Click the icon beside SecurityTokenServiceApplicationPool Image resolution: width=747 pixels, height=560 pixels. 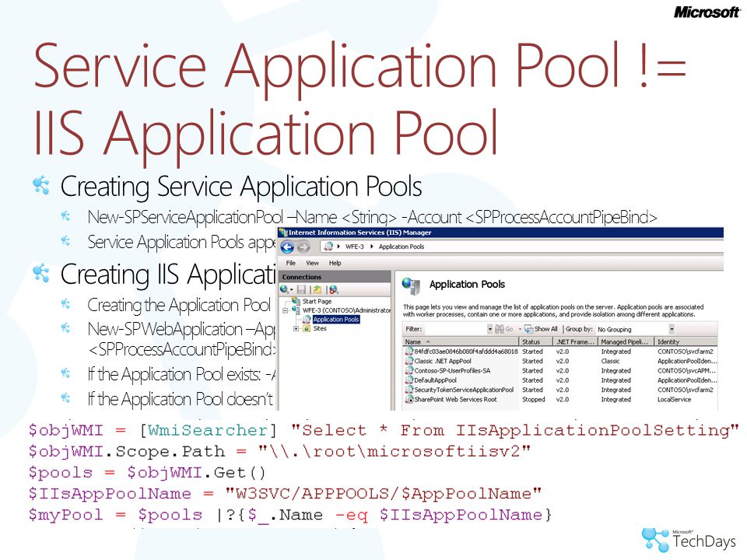409,390
